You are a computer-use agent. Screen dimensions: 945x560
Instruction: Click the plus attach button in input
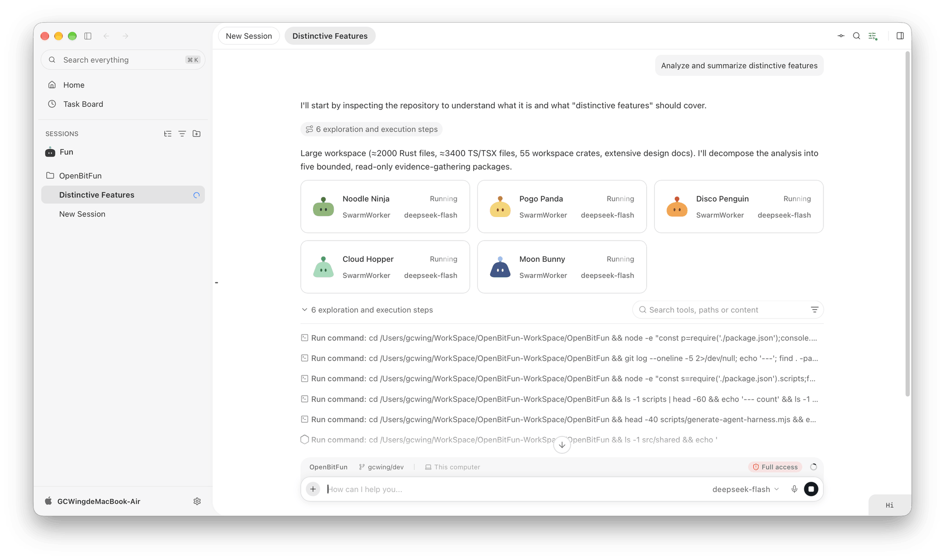click(313, 489)
